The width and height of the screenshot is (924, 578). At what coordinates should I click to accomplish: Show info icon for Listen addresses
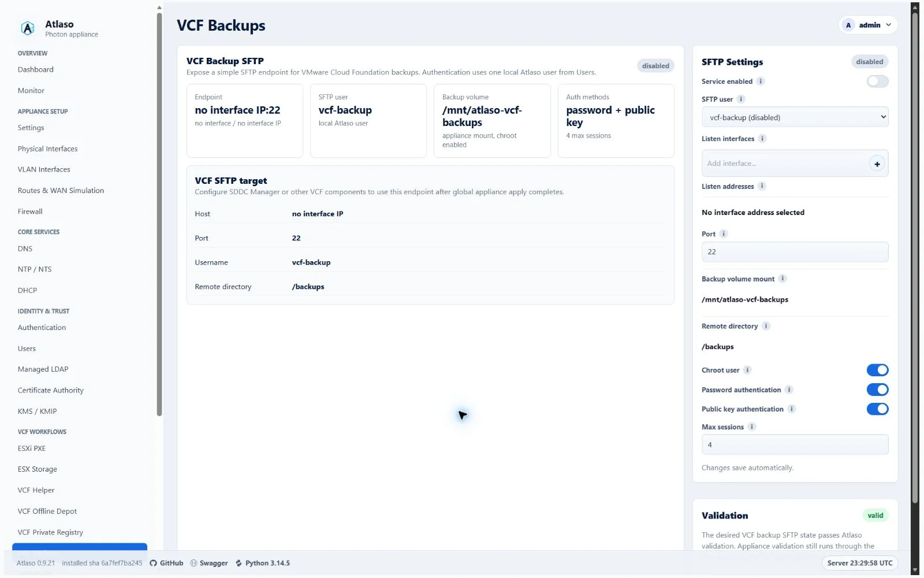(762, 186)
